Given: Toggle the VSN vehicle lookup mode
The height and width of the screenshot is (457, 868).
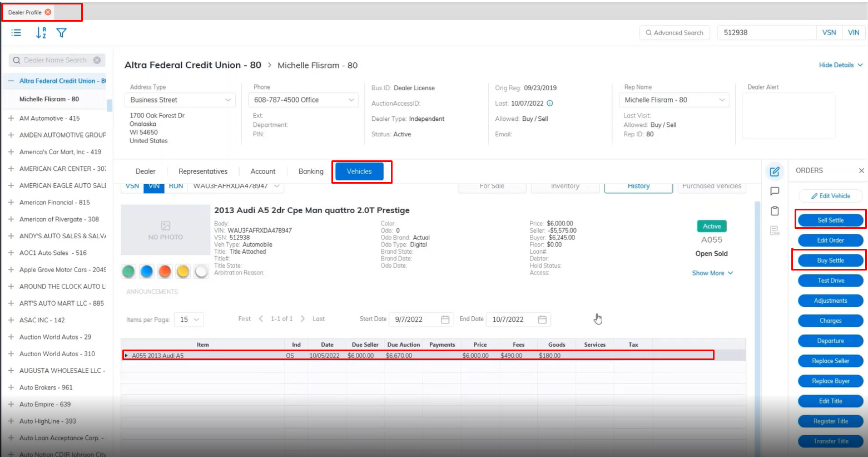Looking at the screenshot, I should pos(132,186).
